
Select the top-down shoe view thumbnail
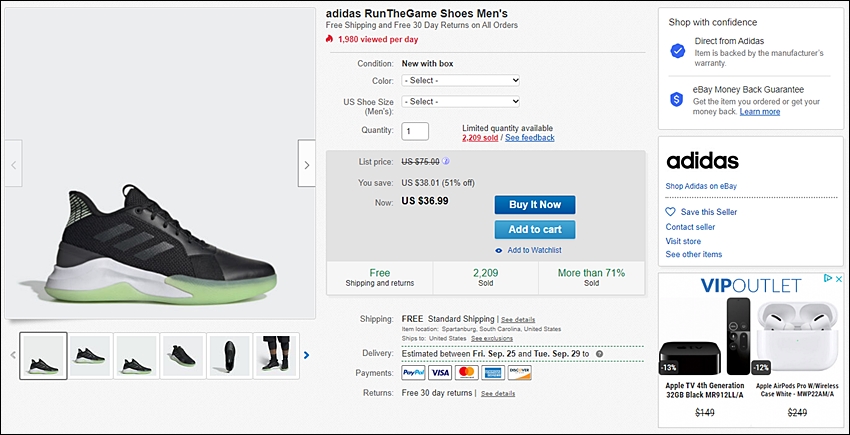[230, 356]
